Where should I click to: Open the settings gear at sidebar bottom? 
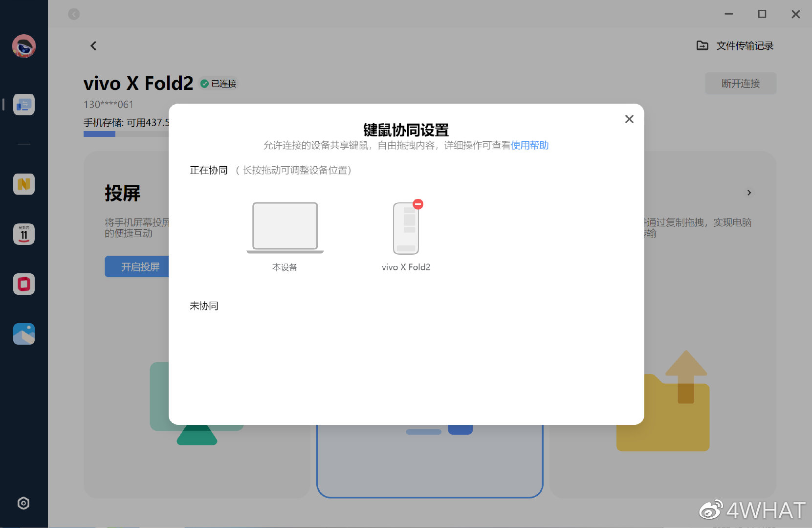point(23,503)
